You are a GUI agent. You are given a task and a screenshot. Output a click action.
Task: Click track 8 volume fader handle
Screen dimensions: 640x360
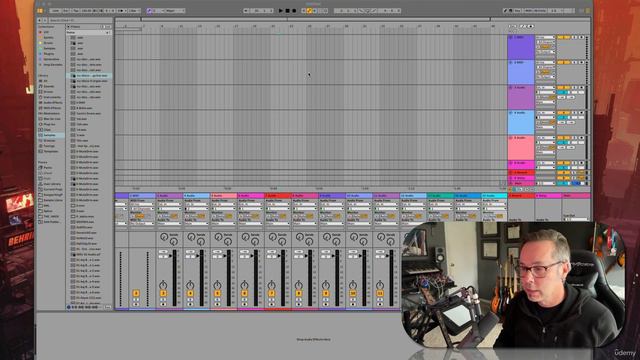click(307, 256)
